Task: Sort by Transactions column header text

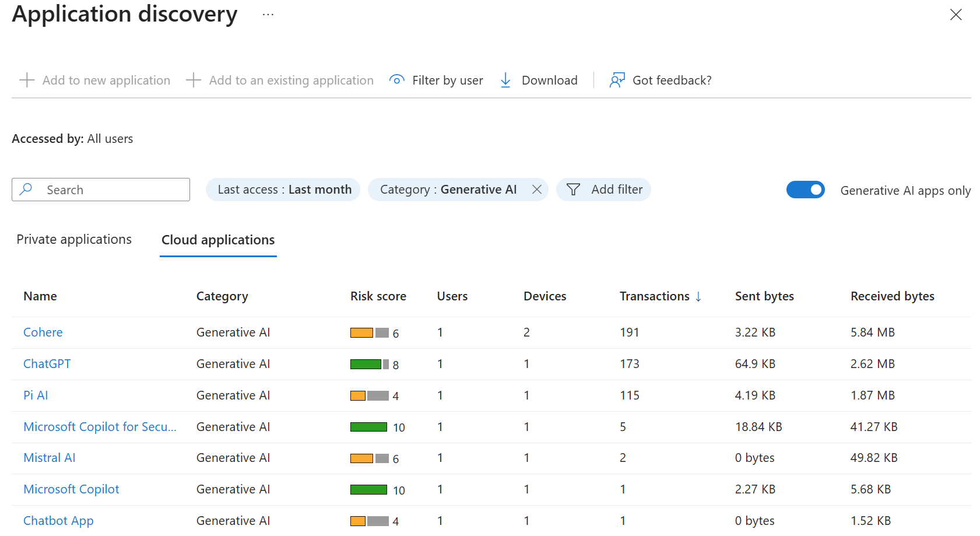Action: click(x=655, y=296)
